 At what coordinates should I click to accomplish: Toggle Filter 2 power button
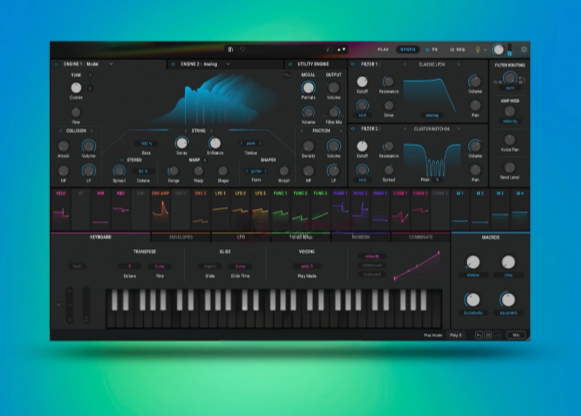(353, 129)
